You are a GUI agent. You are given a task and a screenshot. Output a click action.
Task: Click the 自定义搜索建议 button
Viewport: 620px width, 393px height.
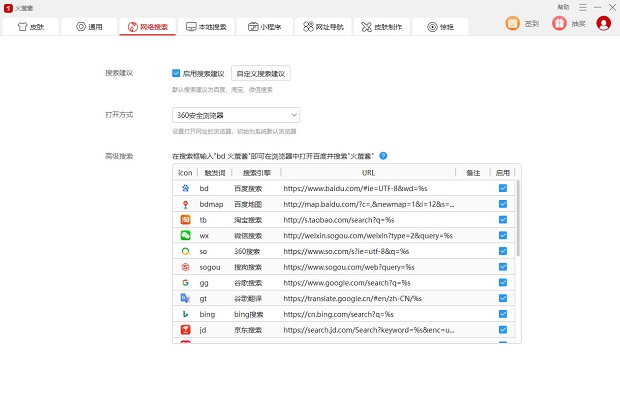261,74
